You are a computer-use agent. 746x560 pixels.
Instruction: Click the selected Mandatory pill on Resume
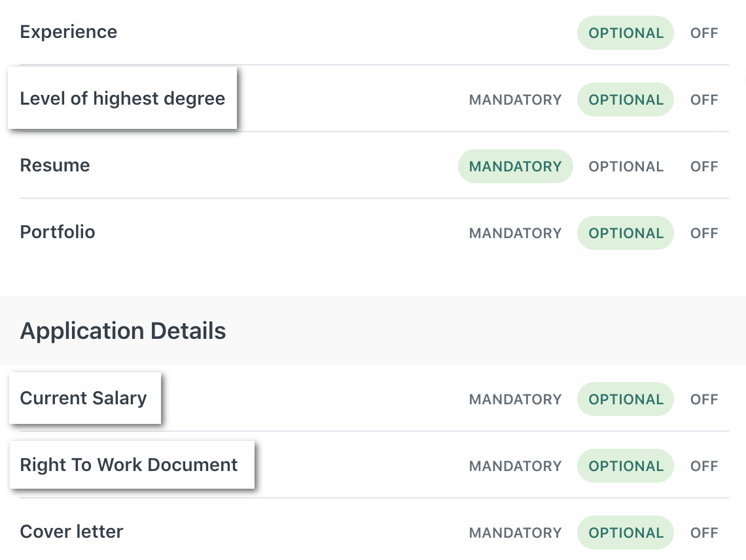click(x=515, y=166)
